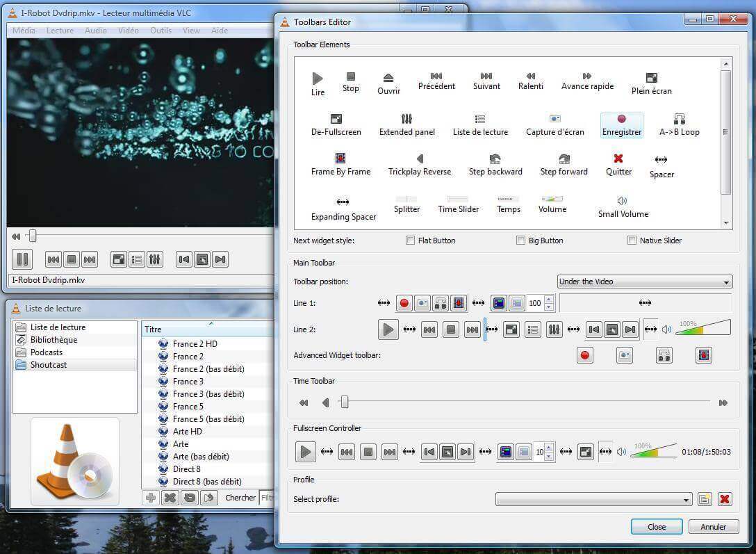Select the Shoutcast entry in the playlist sidebar

tap(48, 364)
